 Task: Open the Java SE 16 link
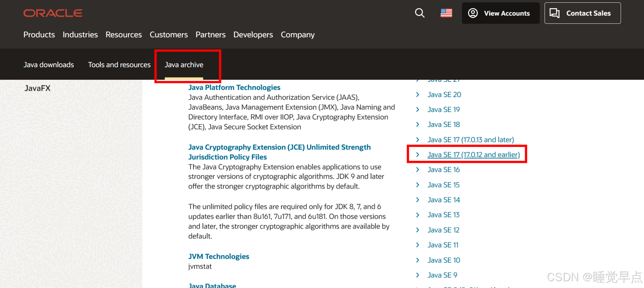444,170
